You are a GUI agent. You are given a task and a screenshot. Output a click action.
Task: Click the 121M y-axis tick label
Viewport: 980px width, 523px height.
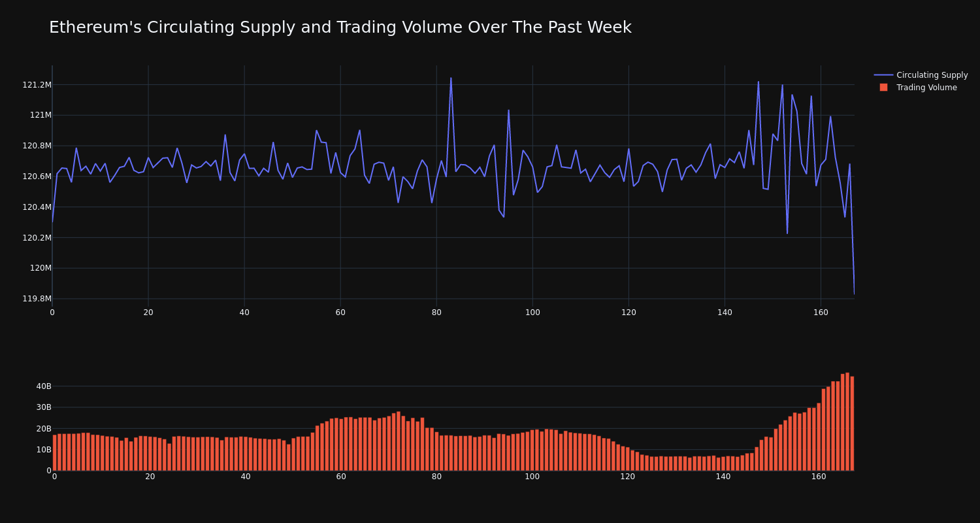(41, 115)
